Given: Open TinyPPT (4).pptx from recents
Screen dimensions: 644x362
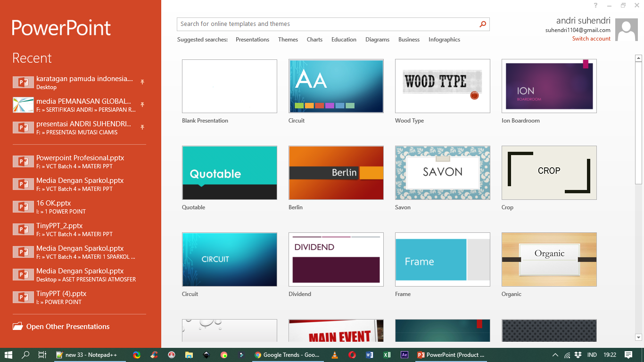Looking at the screenshot, I should (79, 297).
